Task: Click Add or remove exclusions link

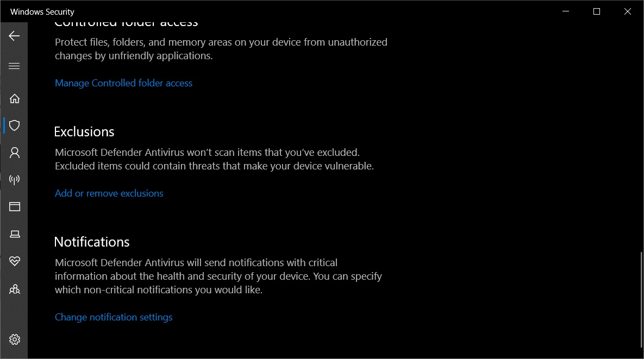Action: (x=109, y=193)
